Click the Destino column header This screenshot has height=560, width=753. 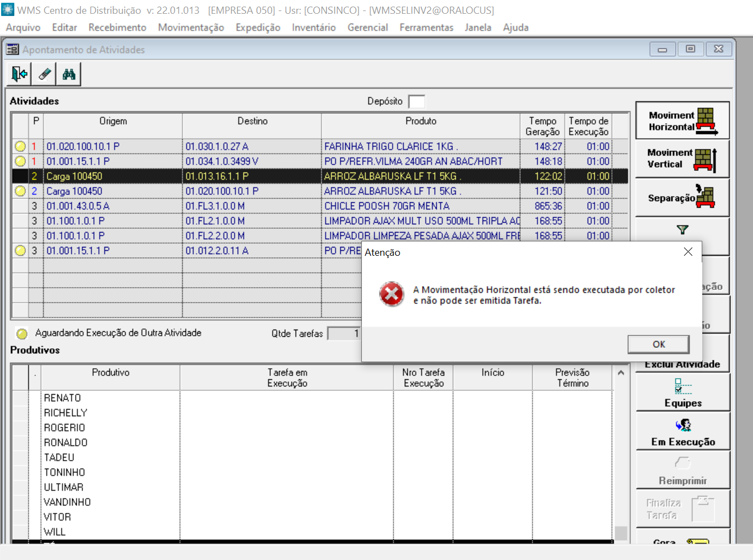tap(252, 126)
